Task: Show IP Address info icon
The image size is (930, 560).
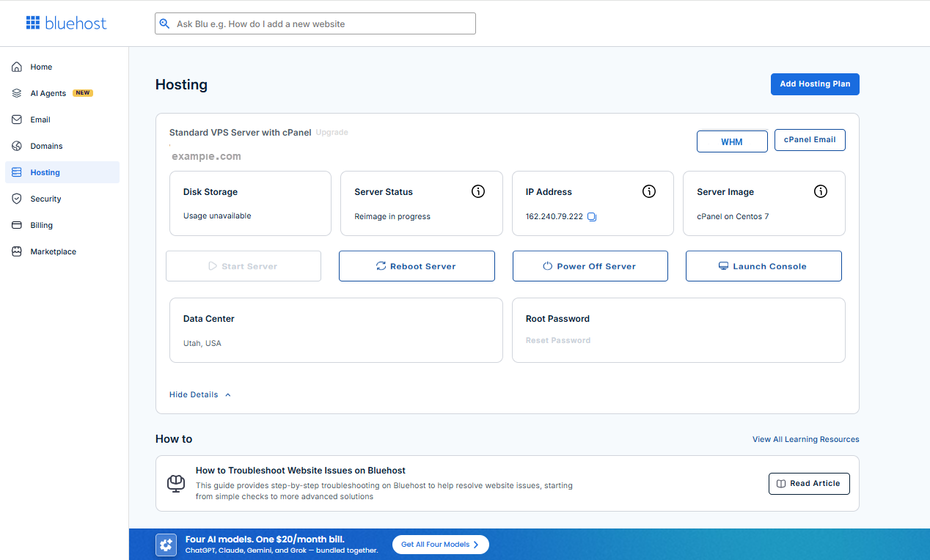Action: (649, 191)
